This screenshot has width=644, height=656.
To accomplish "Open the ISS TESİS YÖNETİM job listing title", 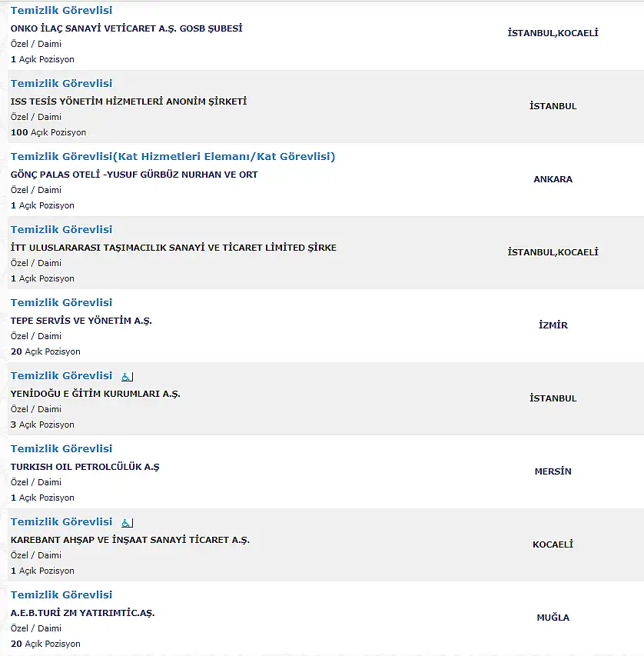I will [61, 84].
